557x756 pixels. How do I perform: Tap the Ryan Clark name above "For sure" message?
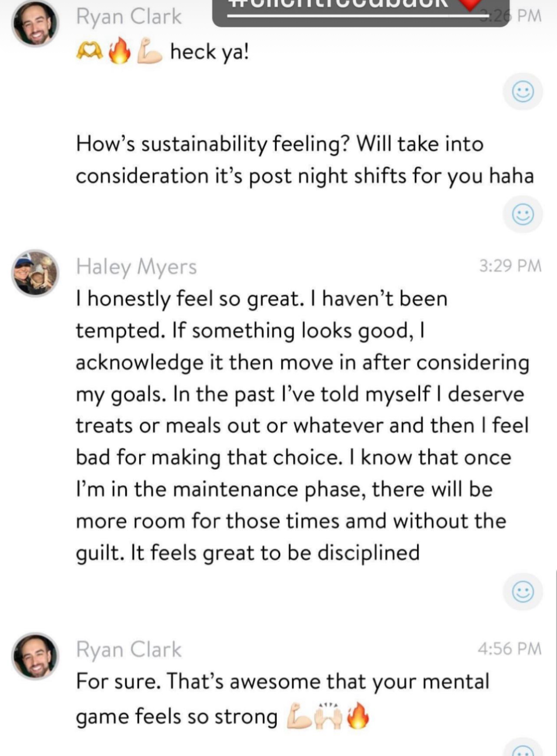click(x=129, y=650)
